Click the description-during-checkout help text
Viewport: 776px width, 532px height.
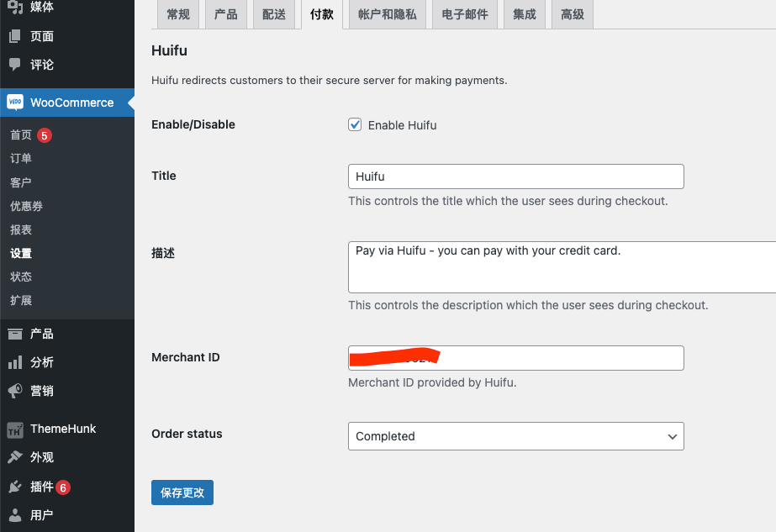529,305
